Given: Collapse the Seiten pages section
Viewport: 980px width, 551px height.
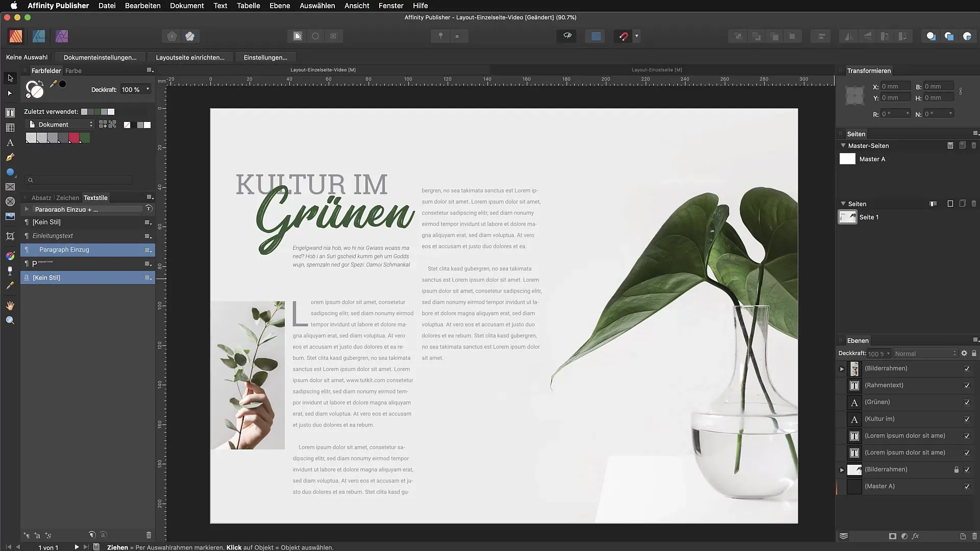Looking at the screenshot, I should pyautogui.click(x=843, y=204).
